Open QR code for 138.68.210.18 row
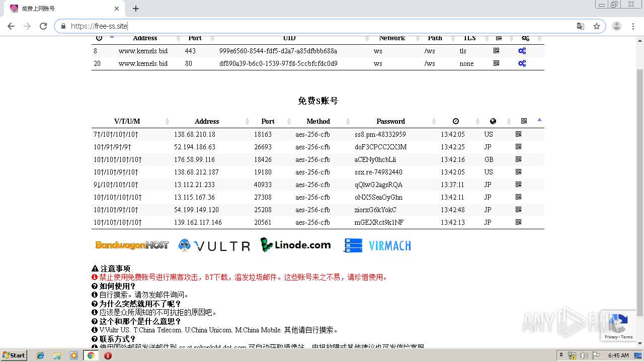644x362 pixels. click(x=518, y=134)
